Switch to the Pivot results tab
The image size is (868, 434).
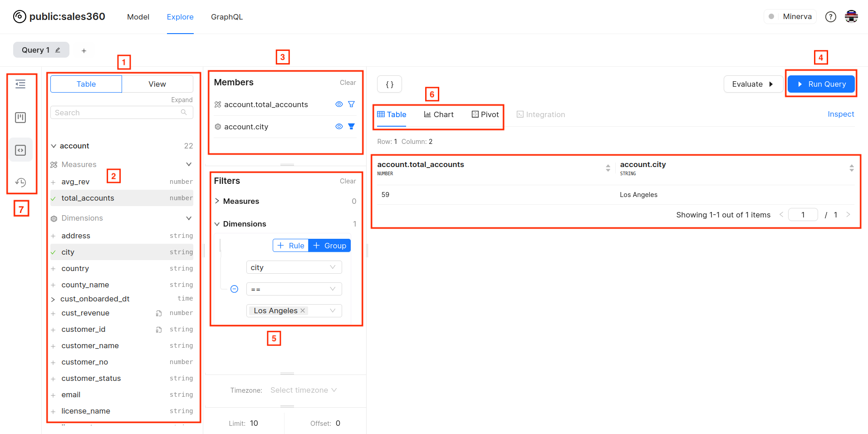[x=485, y=114]
